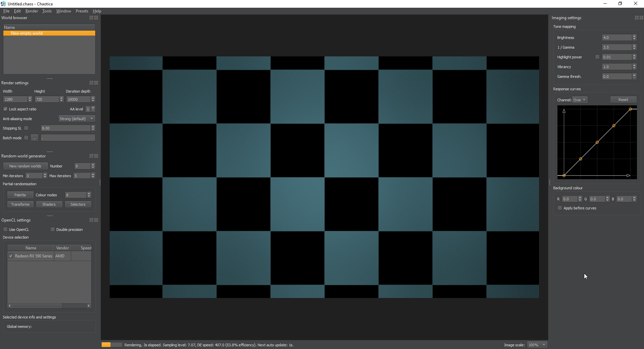This screenshot has width=644, height=349.
Task: Toggle Lock aspect ratio checkbox
Action: [5, 109]
